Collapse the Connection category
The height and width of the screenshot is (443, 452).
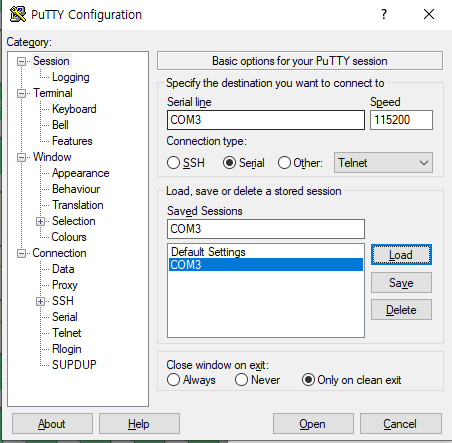coord(21,254)
